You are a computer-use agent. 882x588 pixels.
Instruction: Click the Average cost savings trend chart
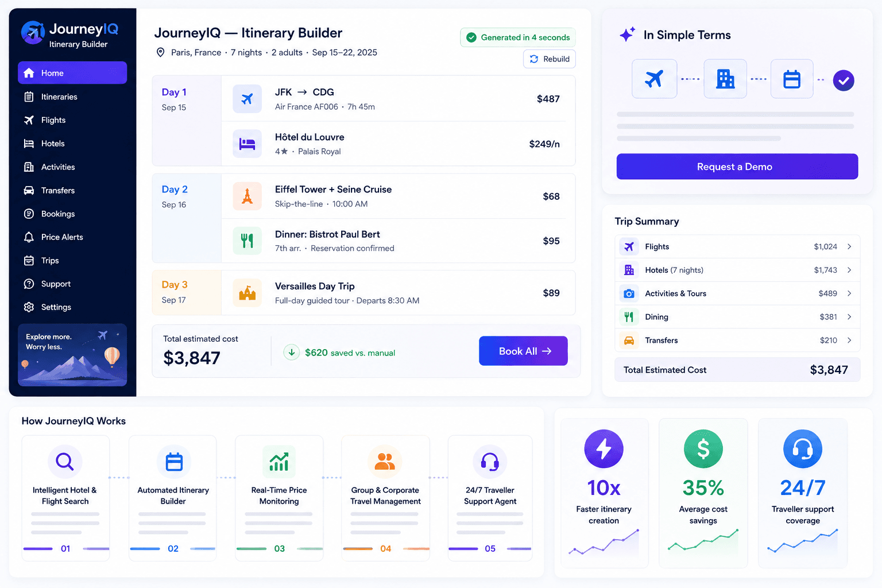pos(703,541)
